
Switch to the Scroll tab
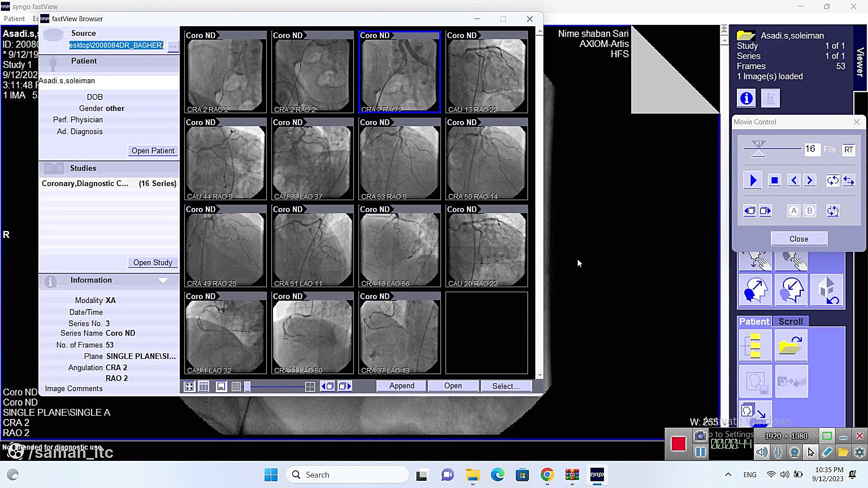coord(790,321)
